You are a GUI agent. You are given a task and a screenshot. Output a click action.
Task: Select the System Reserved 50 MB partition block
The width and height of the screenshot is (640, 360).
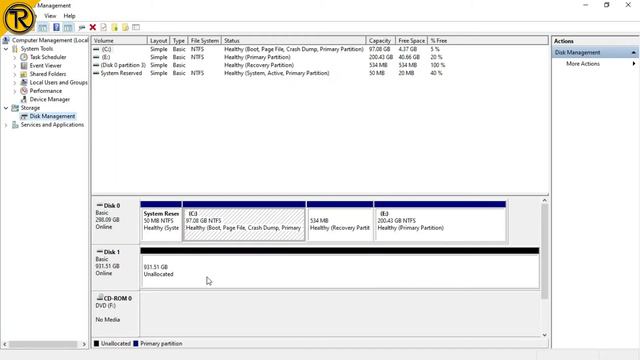pyautogui.click(x=161, y=224)
